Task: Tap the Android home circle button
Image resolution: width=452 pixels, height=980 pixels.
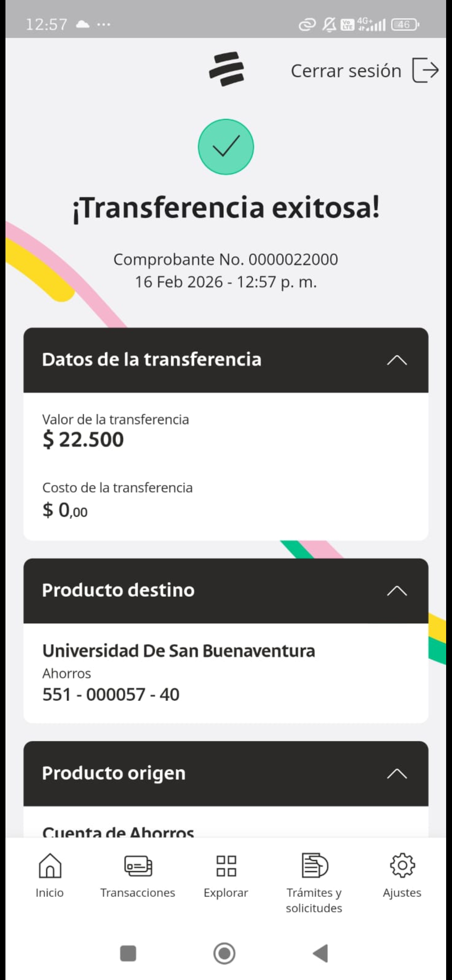Action: 225,954
